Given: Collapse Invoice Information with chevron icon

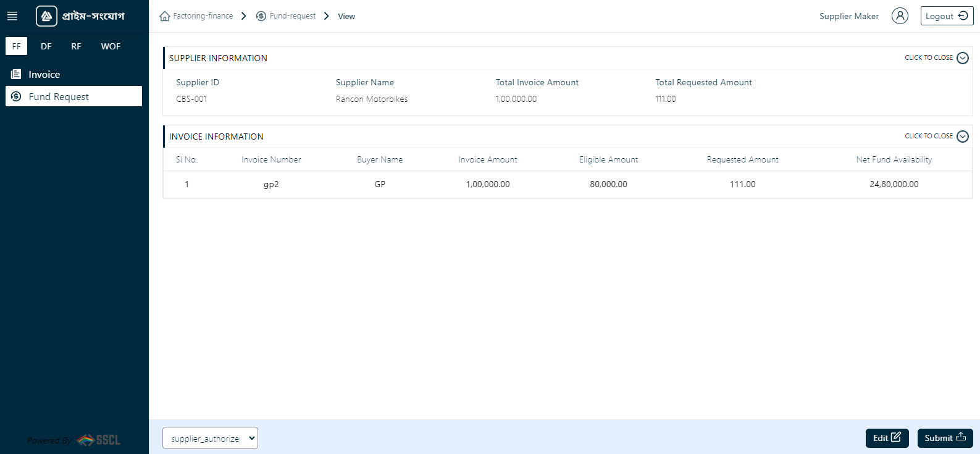Looking at the screenshot, I should (x=963, y=137).
